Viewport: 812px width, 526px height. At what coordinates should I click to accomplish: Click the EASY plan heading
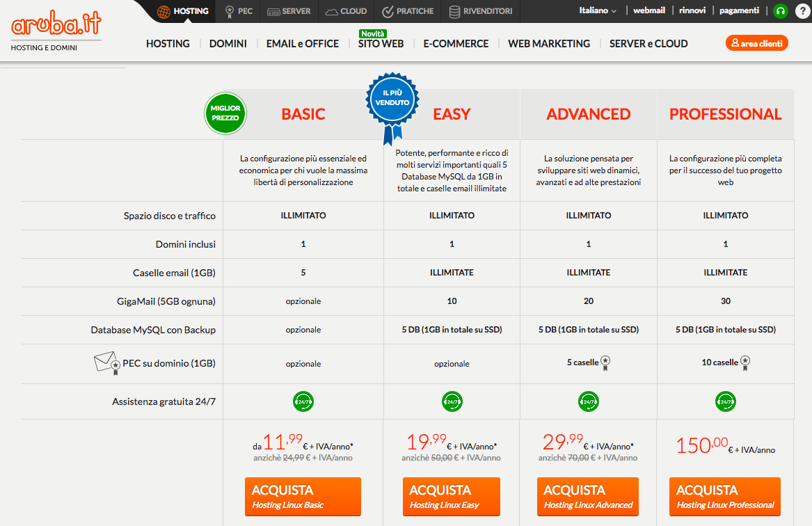click(x=452, y=114)
